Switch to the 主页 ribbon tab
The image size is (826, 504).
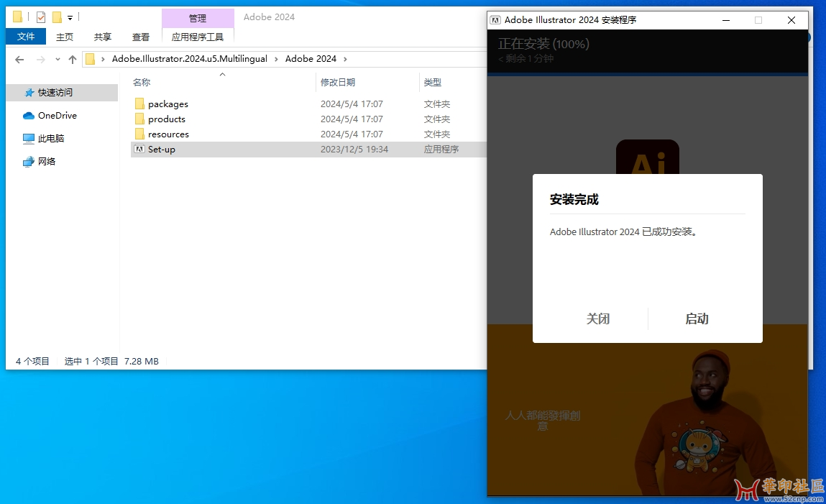pyautogui.click(x=65, y=37)
